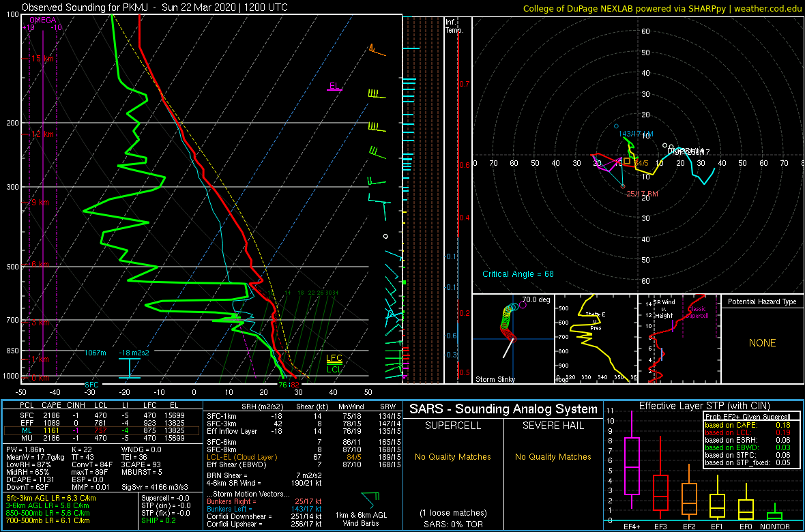Select the highlighted ML parcel row
The width and height of the screenshot is (805, 532).
(x=101, y=431)
